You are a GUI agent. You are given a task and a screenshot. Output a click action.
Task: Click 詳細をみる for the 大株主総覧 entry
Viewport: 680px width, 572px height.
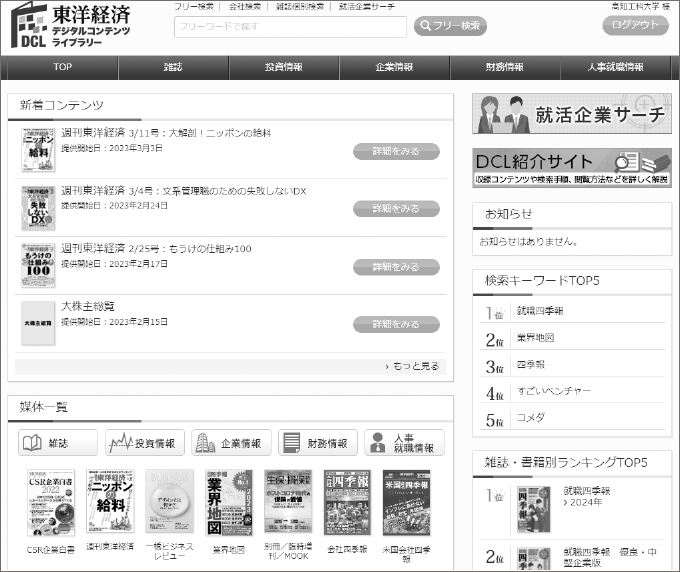[396, 324]
